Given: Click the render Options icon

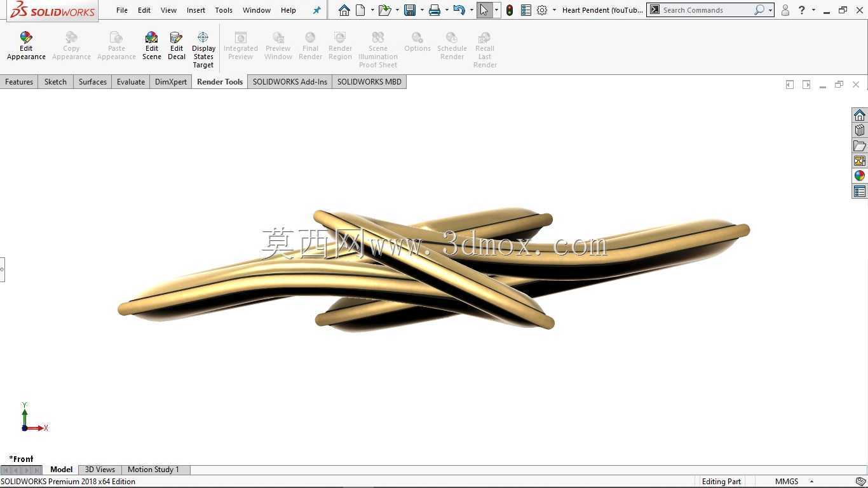Looking at the screenshot, I should (x=417, y=37).
